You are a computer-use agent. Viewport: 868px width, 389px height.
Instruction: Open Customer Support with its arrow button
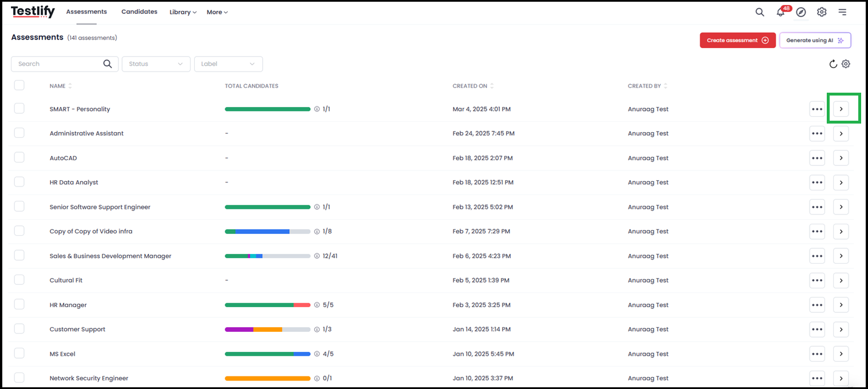841,330
